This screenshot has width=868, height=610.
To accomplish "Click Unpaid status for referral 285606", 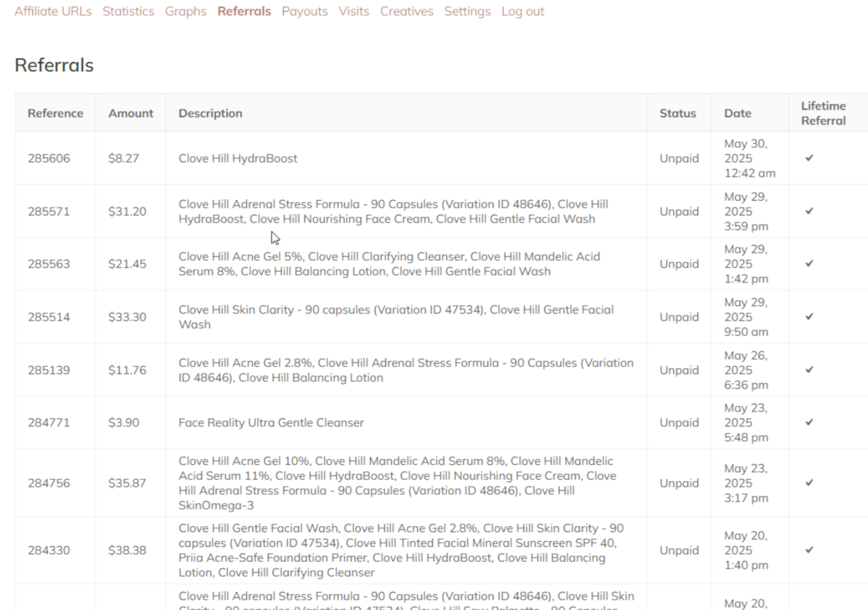I will click(679, 158).
